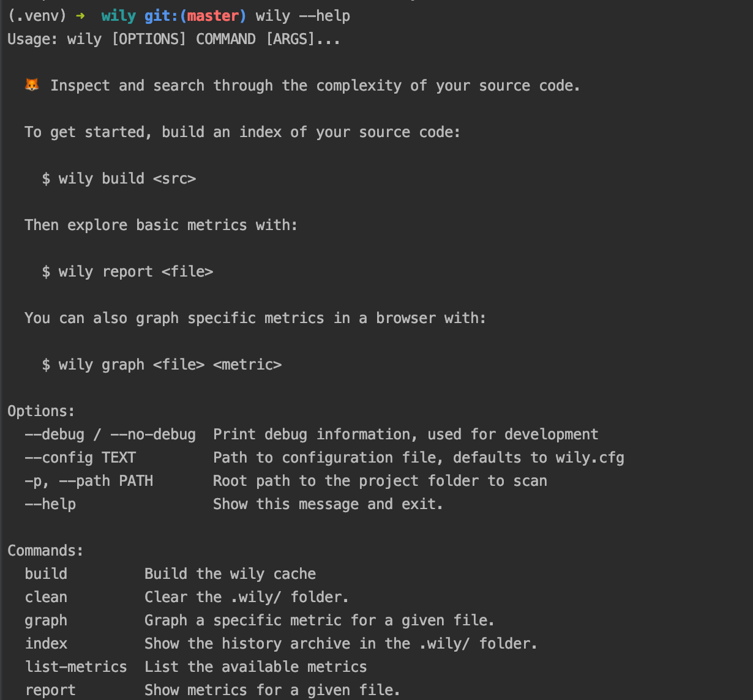Click the 'list-metrics' command entry
Viewport: 753px width, 700px height.
[x=76, y=667]
